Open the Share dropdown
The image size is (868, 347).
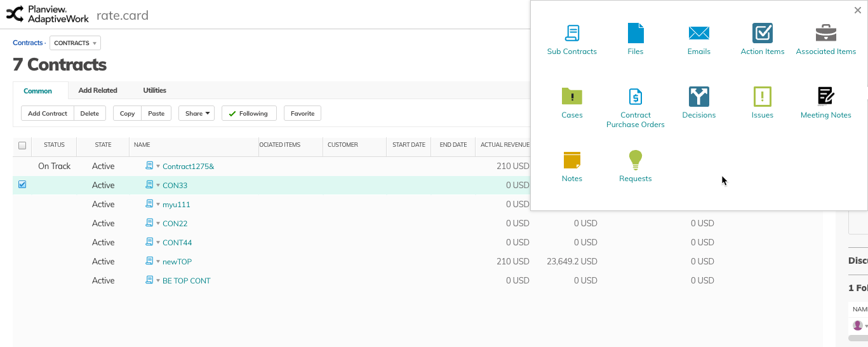(x=196, y=113)
